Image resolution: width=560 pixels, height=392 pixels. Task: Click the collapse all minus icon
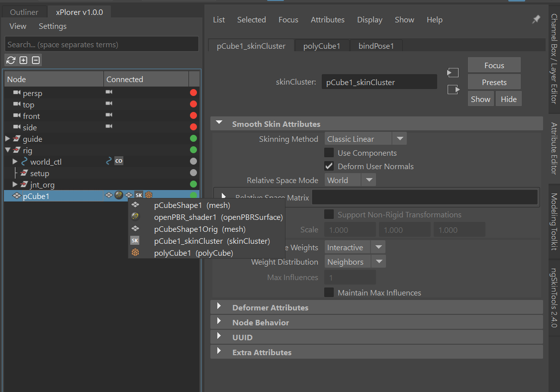coord(36,60)
